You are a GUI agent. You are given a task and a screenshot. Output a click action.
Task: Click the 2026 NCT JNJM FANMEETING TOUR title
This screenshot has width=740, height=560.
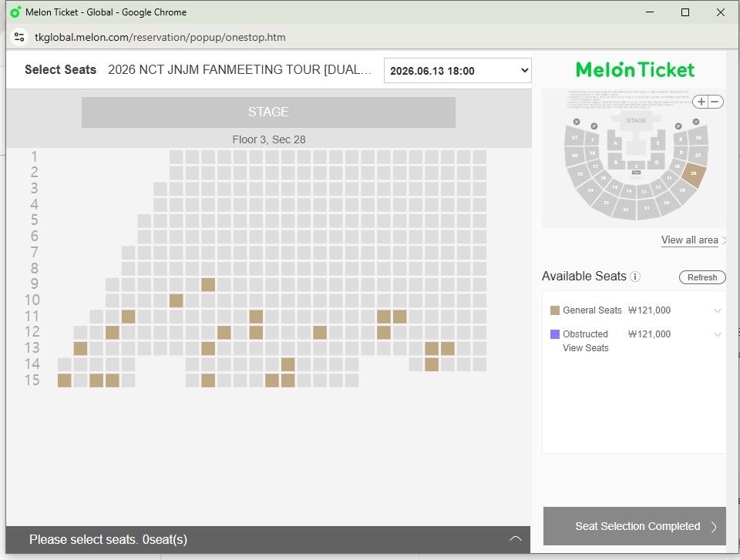(240, 70)
